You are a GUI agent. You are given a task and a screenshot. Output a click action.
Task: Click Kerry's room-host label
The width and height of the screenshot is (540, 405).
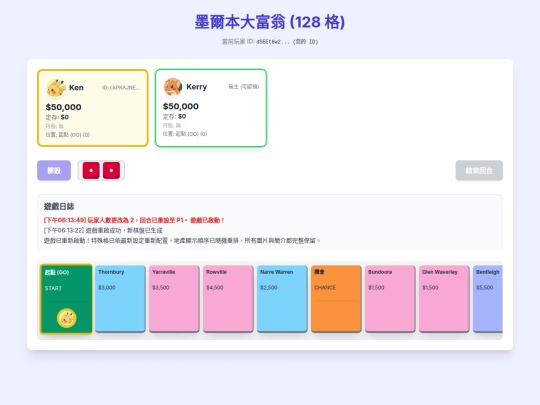tap(244, 87)
